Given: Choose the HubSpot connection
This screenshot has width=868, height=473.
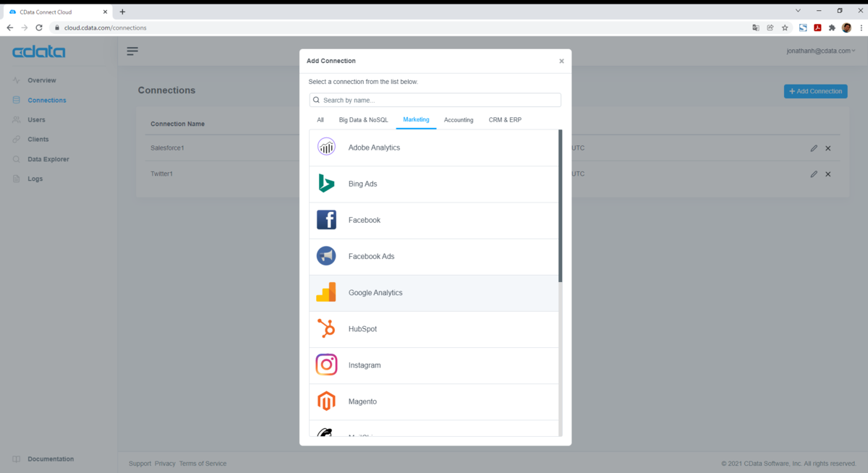Looking at the screenshot, I should pos(434,329).
